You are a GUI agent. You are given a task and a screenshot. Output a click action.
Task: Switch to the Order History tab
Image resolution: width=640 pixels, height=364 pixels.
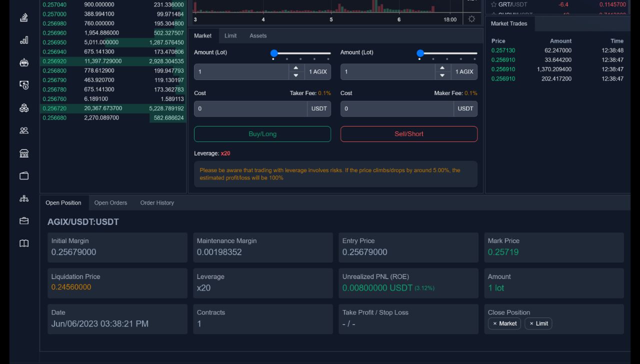tap(157, 202)
